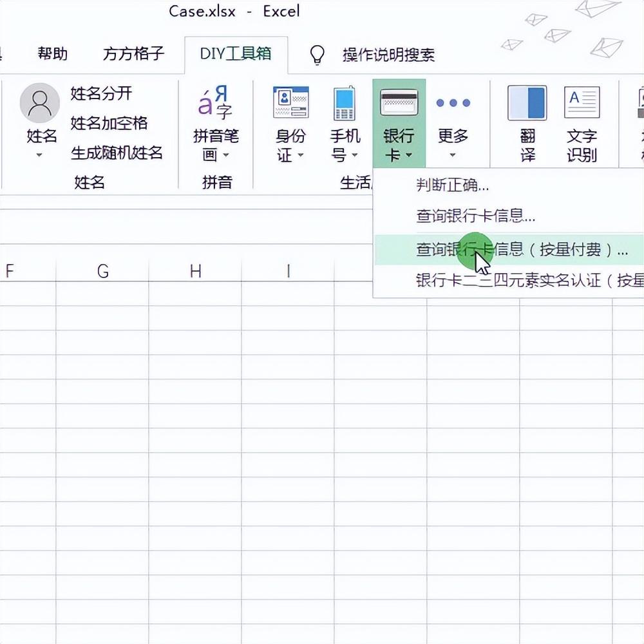Click the 拼音 group label
Image resolution: width=644 pixels, height=644 pixels.
tap(217, 182)
